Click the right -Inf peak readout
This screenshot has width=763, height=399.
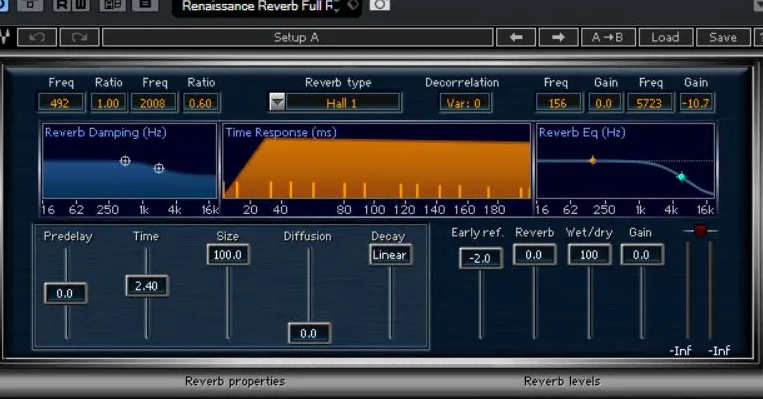pos(719,350)
